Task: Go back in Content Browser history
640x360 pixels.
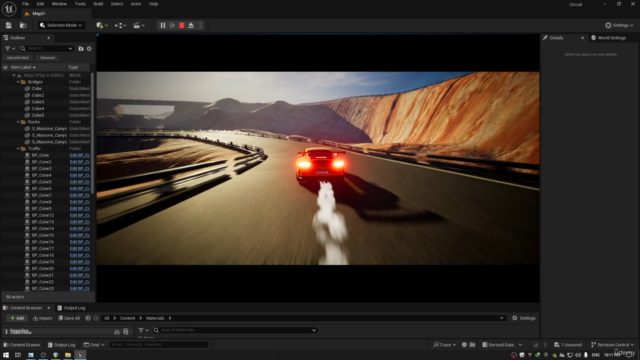Action: click(x=88, y=318)
